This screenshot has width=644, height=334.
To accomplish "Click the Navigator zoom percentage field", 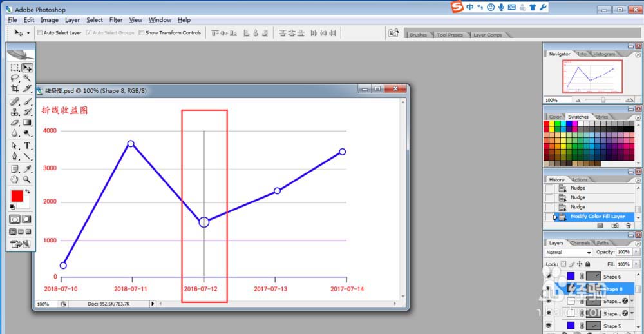I will [x=557, y=100].
